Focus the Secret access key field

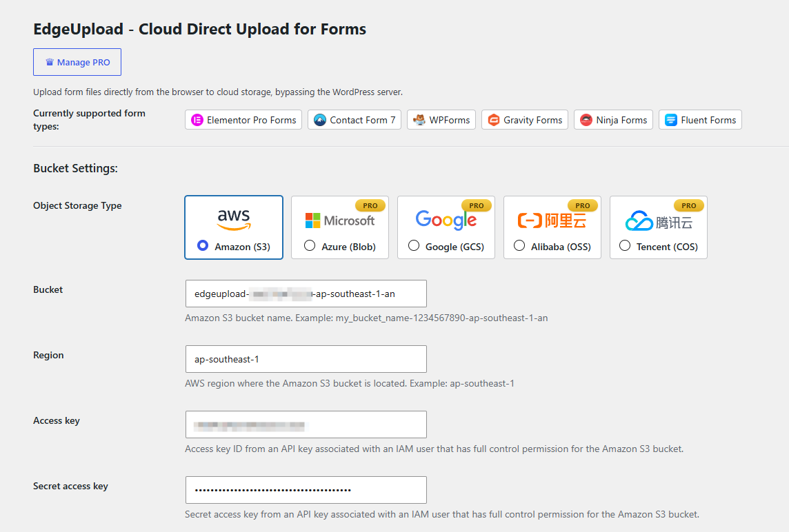(x=306, y=490)
